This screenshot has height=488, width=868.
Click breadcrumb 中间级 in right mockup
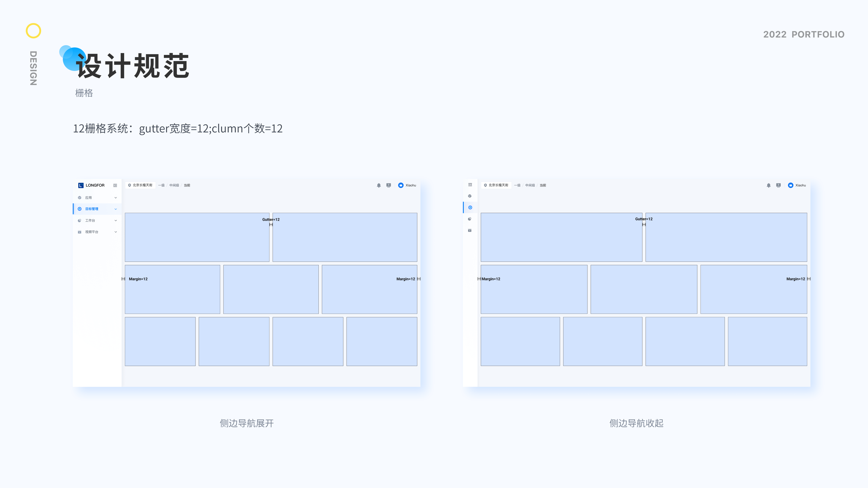[x=530, y=185]
